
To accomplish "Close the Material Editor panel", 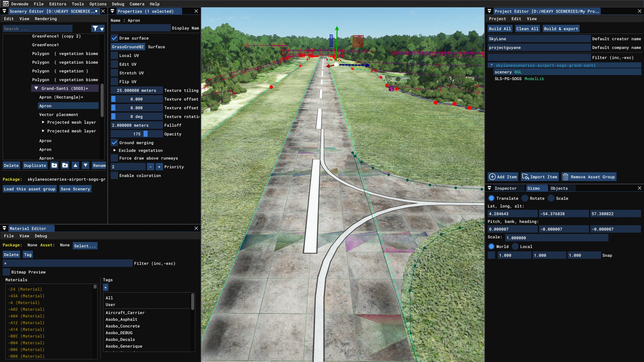I will pyautogui.click(x=196, y=228).
